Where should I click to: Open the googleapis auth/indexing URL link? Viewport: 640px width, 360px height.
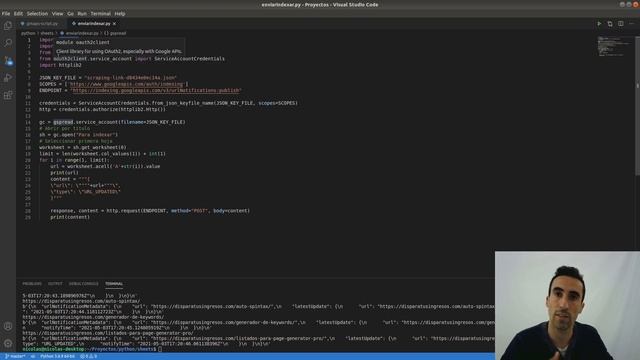[127, 84]
